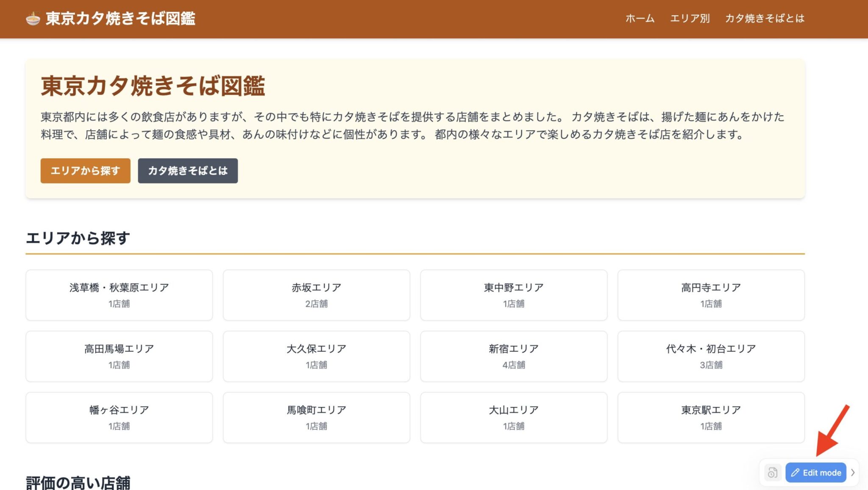Open the 浅草橋・秋葉原エリア card
This screenshot has width=868, height=490.
tap(119, 295)
